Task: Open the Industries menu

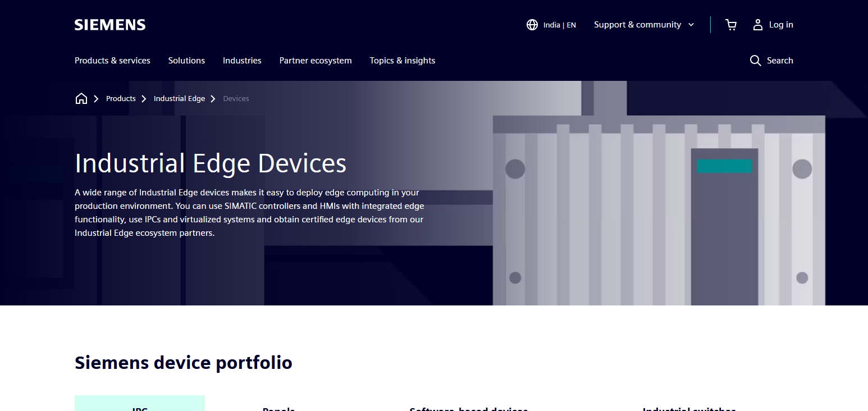Action: pos(242,61)
